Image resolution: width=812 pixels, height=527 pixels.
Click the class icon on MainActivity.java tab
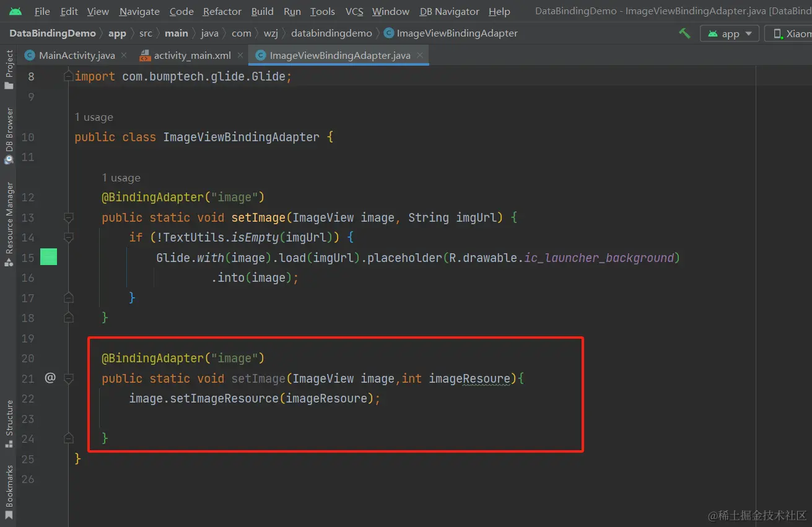point(30,56)
